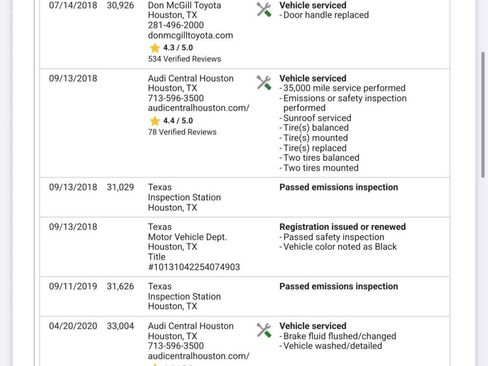Click phone number 281-496-2000

click(176, 25)
